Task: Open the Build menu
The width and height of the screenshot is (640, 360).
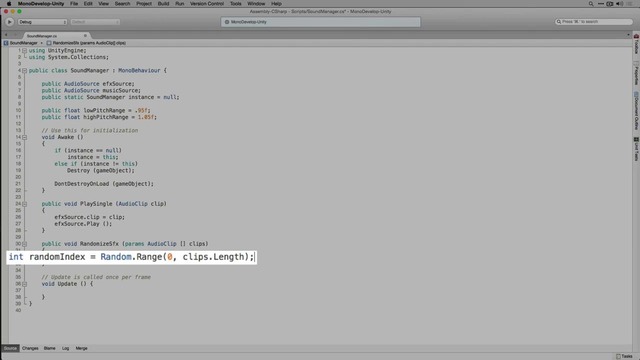Action: pyautogui.click(x=163, y=4)
